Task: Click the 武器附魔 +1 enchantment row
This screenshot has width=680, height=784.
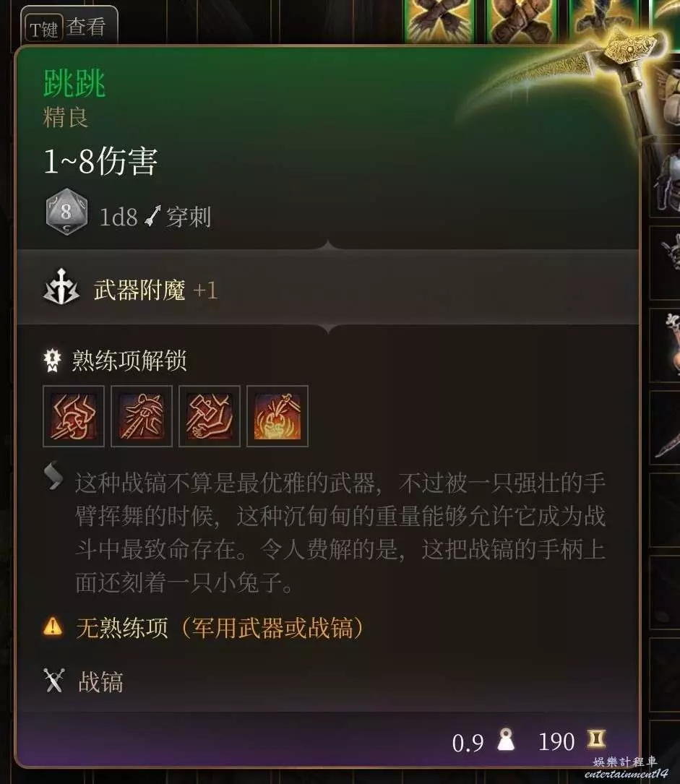Action: coord(327,289)
